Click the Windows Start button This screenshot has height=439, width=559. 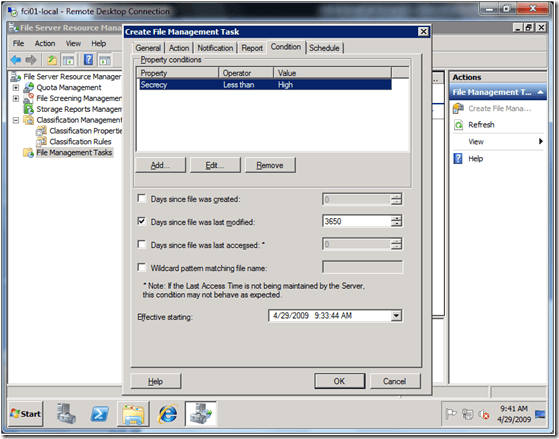coord(26,414)
